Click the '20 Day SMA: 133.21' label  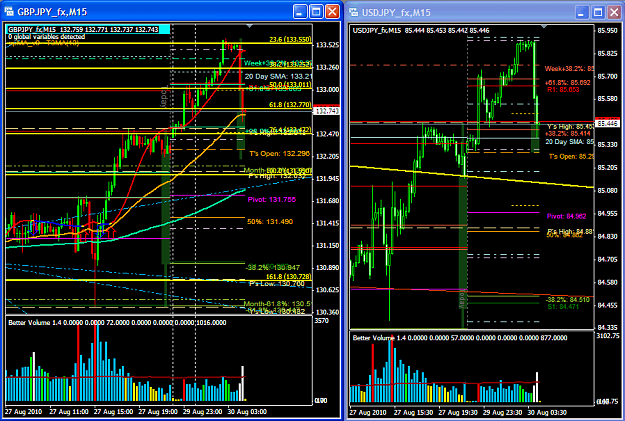(278, 76)
